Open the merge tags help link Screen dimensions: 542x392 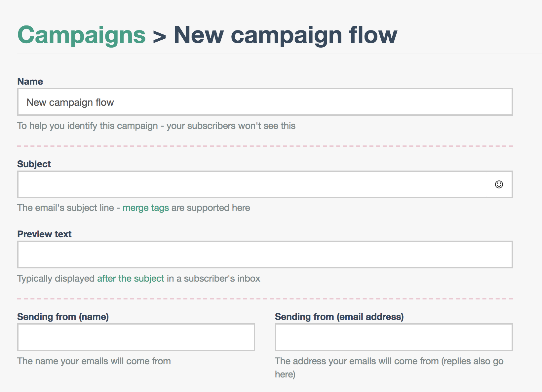(145, 208)
